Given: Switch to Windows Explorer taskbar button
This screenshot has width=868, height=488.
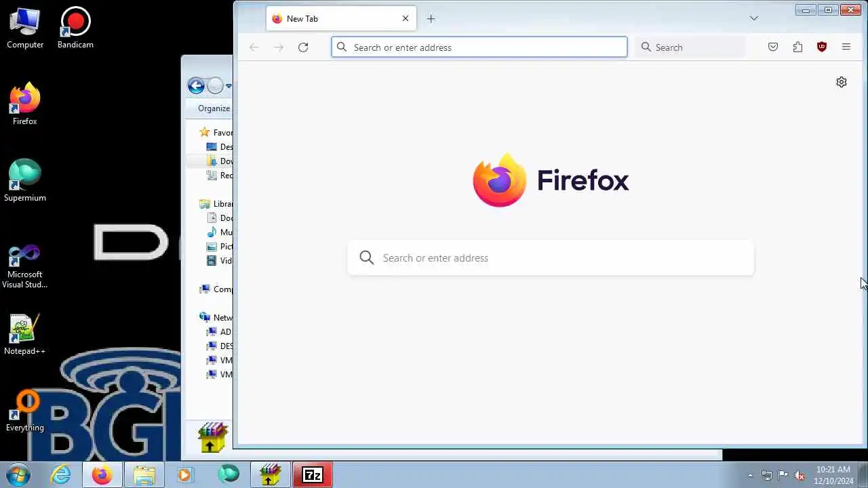Looking at the screenshot, I should pyautogui.click(x=144, y=475).
